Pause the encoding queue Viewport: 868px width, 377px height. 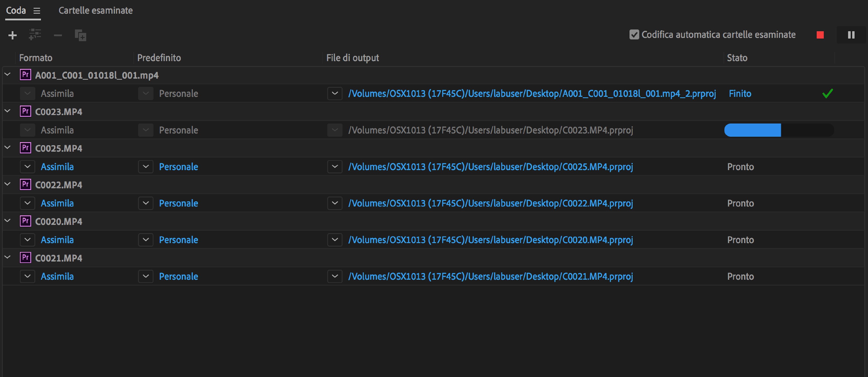[851, 35]
